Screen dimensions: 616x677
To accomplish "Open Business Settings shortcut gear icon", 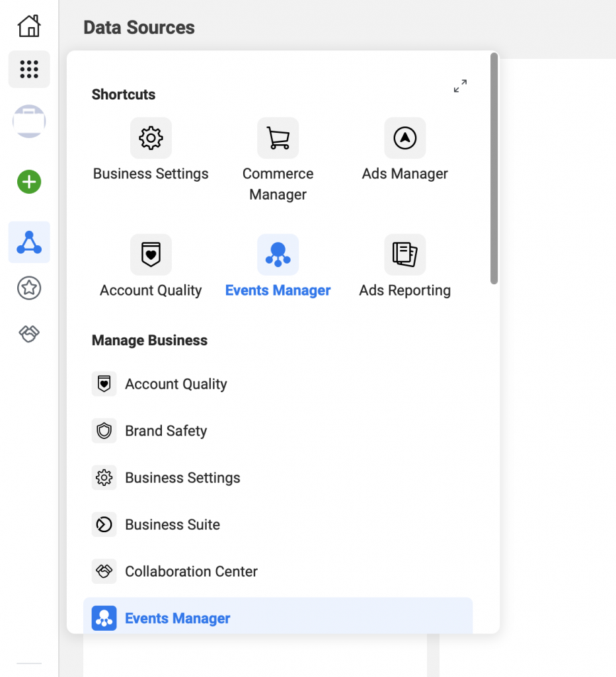I will [x=151, y=138].
